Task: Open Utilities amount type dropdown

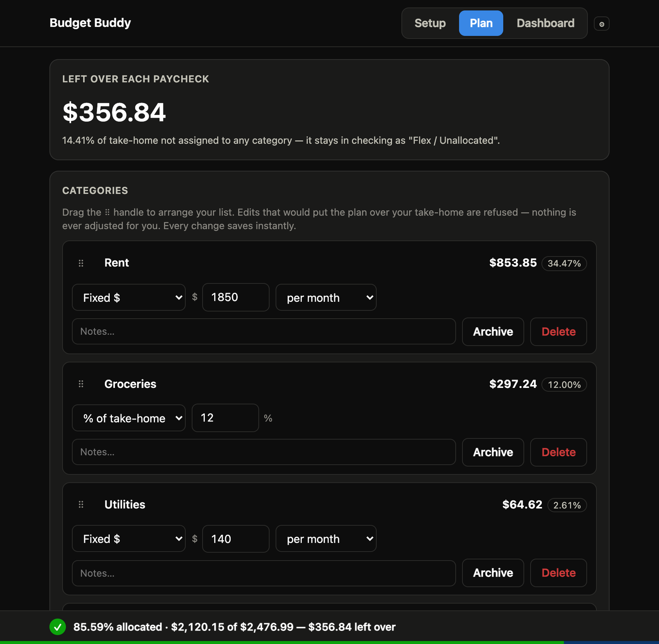Action: 129,539
